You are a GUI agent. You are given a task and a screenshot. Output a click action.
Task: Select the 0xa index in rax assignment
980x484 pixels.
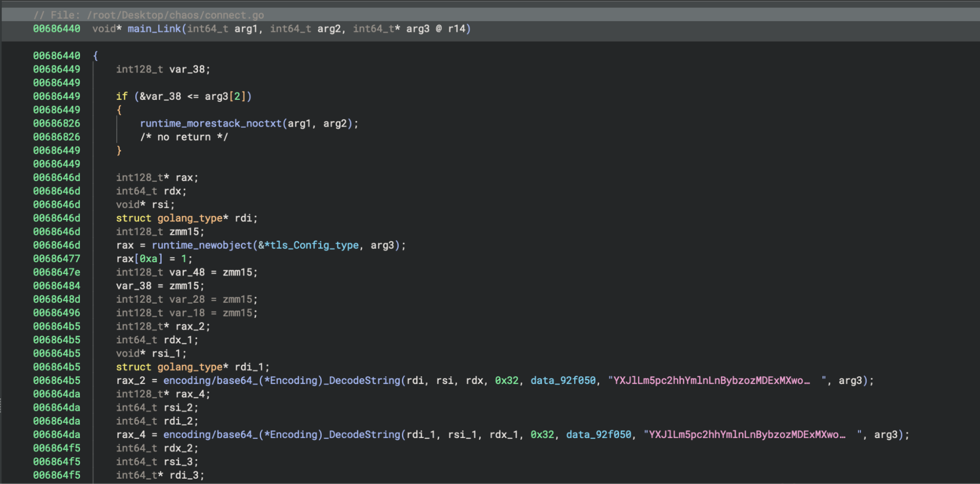148,259
